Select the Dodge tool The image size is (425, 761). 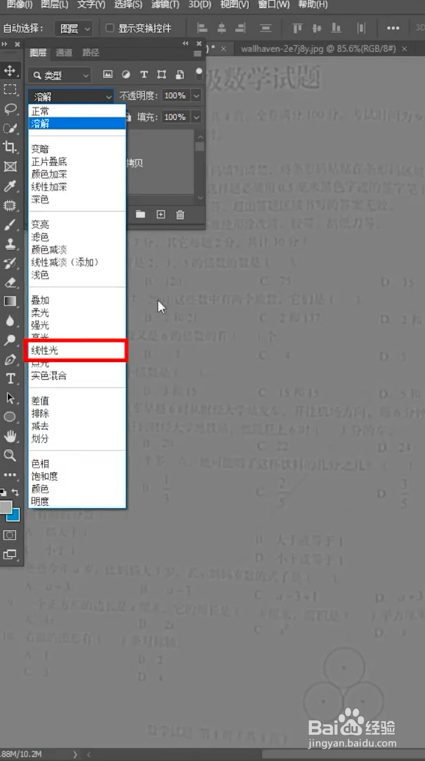pyautogui.click(x=10, y=340)
